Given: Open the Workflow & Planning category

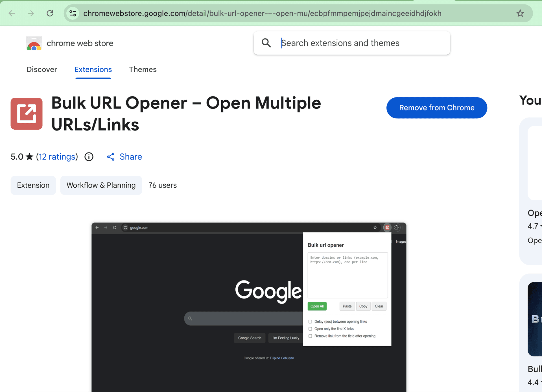Looking at the screenshot, I should pos(101,185).
